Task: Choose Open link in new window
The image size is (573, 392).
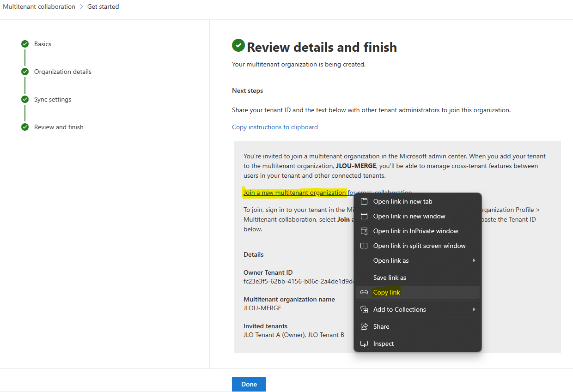Action: (418, 216)
